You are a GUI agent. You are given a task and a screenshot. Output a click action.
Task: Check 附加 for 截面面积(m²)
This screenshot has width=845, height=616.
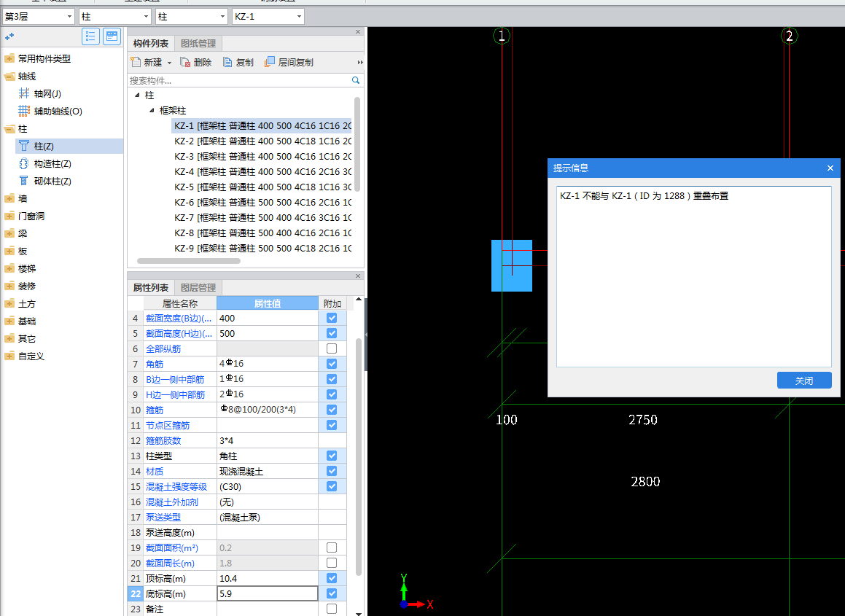[332, 547]
